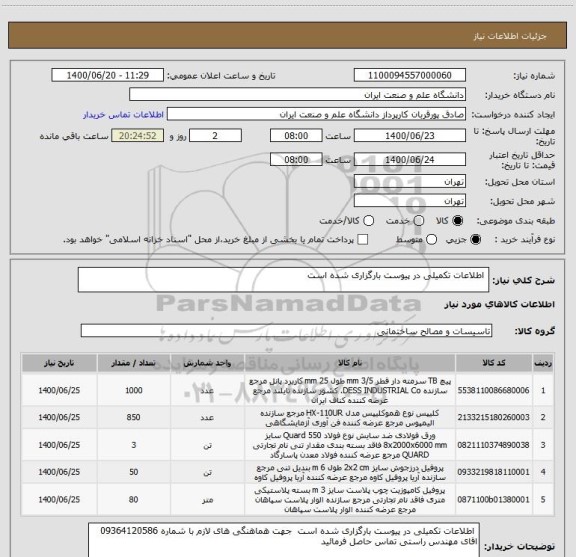Screen dimensions: 576x557
Task: Click the quantity cell 50 in row 4
Action: (x=134, y=472)
